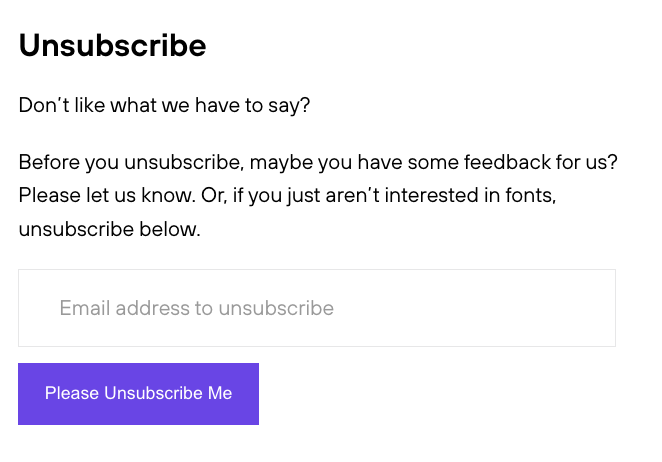Click the 'unsubscribe below.' line of text

point(109,229)
